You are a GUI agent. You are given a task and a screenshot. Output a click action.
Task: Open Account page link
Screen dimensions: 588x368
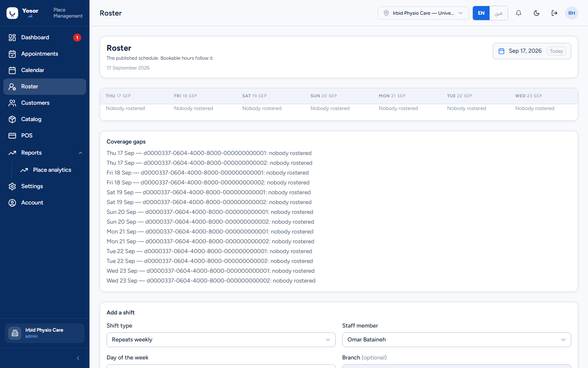tap(45, 203)
